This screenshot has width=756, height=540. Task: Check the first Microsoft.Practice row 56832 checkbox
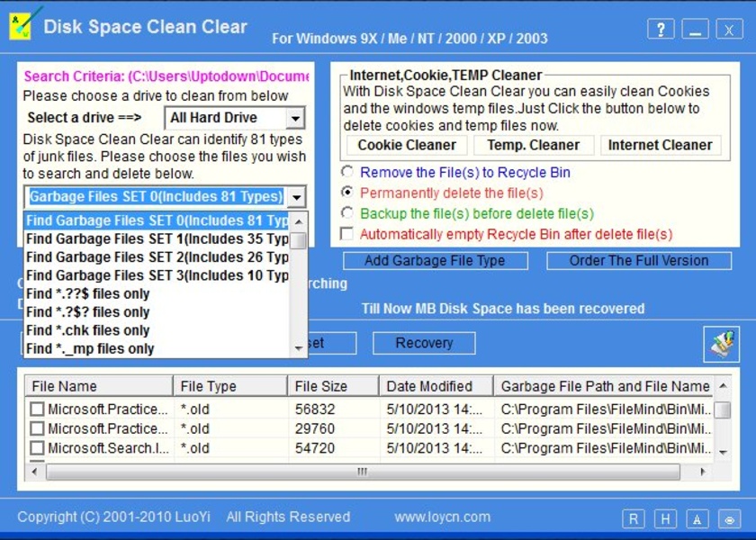click(x=37, y=409)
